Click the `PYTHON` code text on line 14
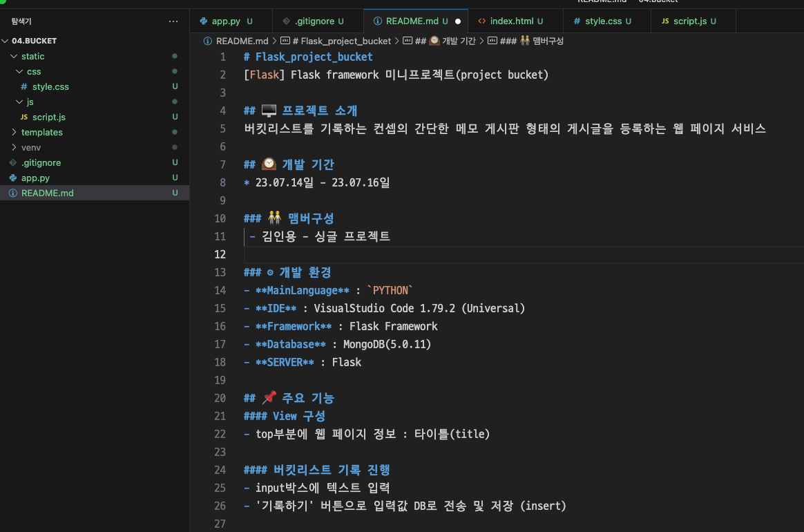This screenshot has height=532, width=804. coord(390,290)
